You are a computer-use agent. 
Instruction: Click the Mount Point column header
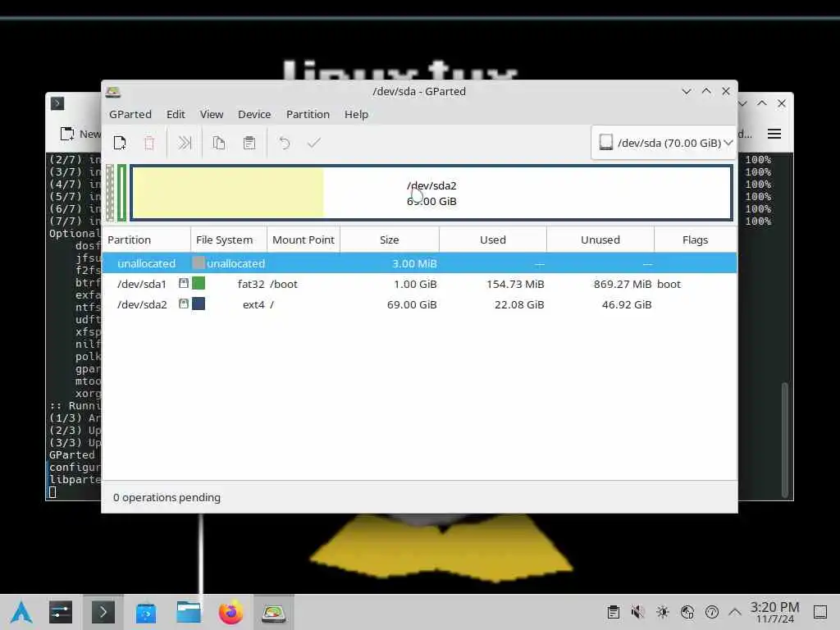point(304,240)
